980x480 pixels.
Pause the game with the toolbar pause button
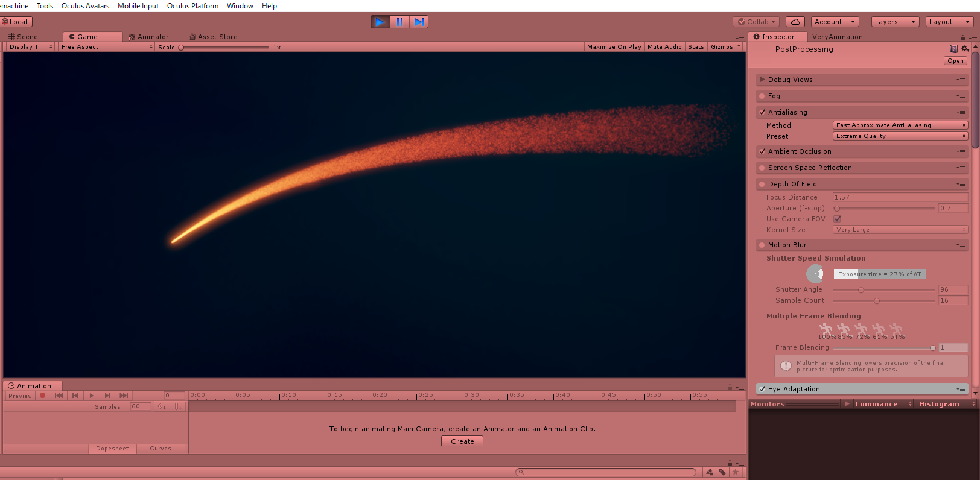pyautogui.click(x=399, y=22)
